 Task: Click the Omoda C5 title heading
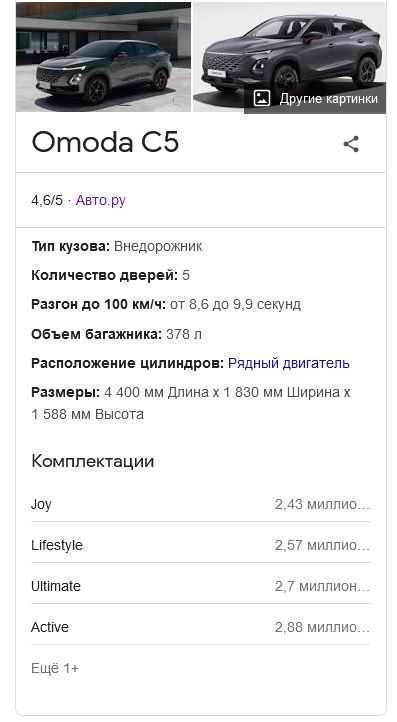(105, 142)
